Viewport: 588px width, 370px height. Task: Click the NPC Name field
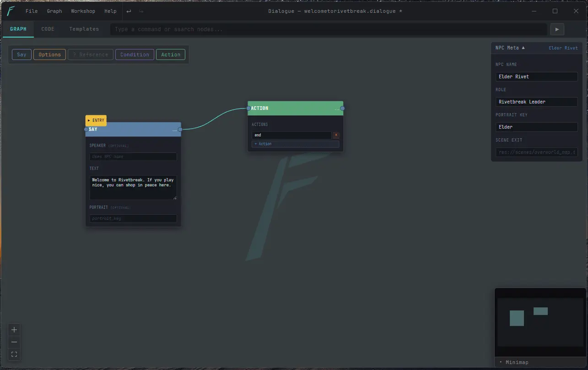point(537,76)
